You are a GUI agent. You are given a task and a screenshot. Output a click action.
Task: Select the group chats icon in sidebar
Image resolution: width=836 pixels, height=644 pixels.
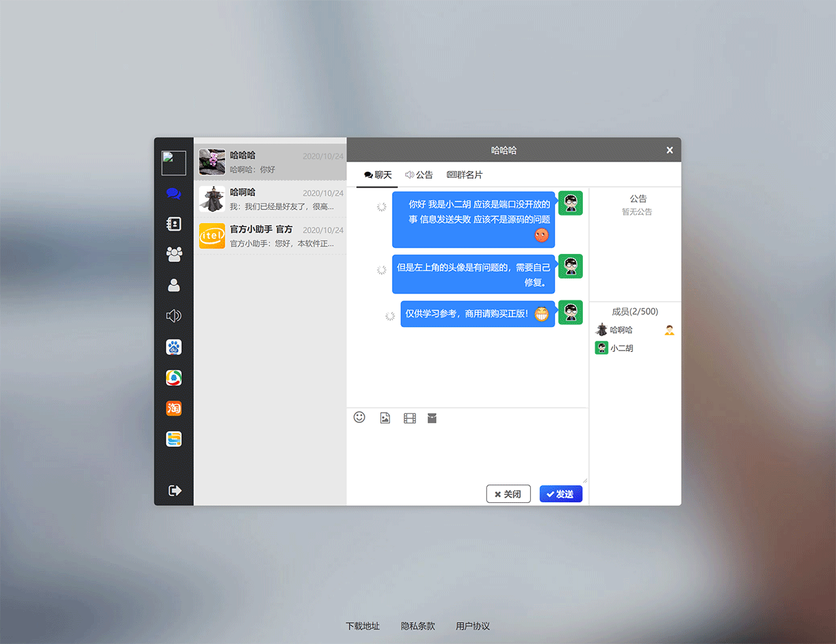point(174,255)
